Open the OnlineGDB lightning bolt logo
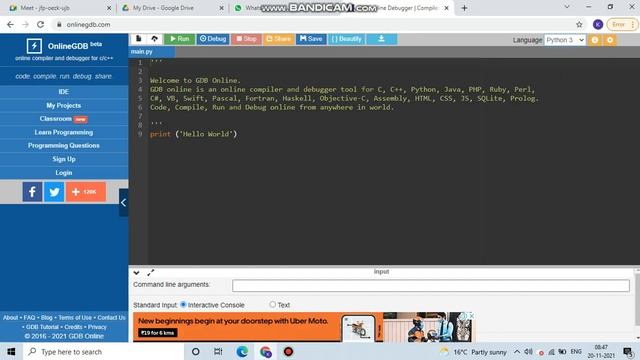The width and height of the screenshot is (640, 360). (x=34, y=46)
